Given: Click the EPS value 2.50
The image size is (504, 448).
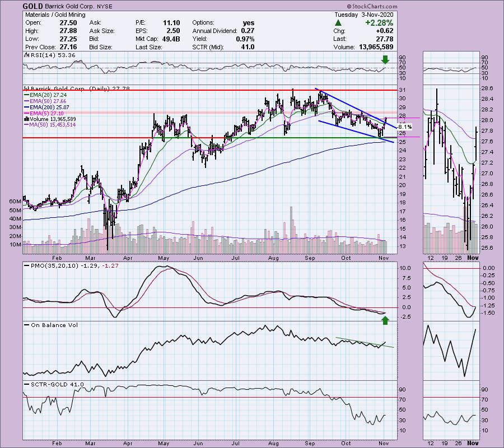Looking at the screenshot, I should 173,31.
